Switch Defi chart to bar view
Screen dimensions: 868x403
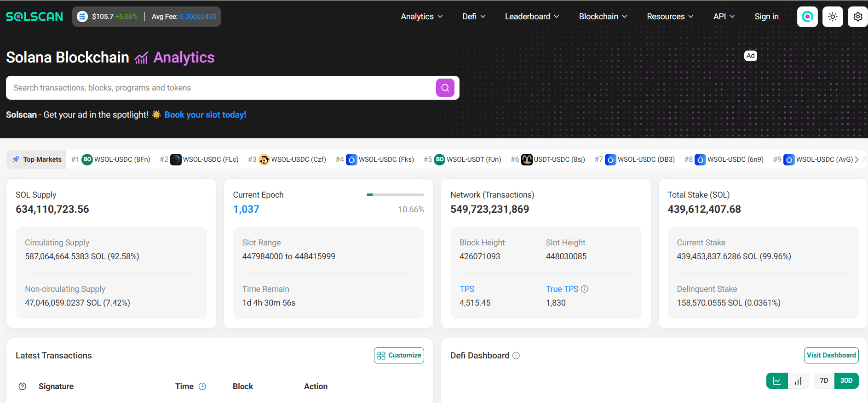[x=798, y=380]
